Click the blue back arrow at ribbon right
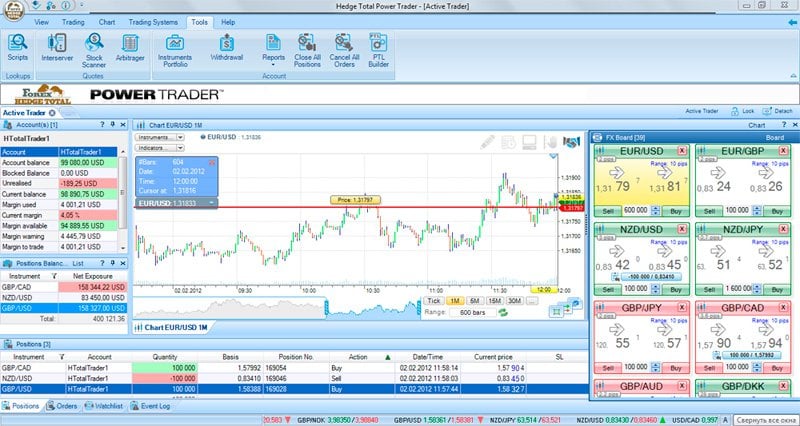The height and width of the screenshot is (426, 800). click(792, 22)
